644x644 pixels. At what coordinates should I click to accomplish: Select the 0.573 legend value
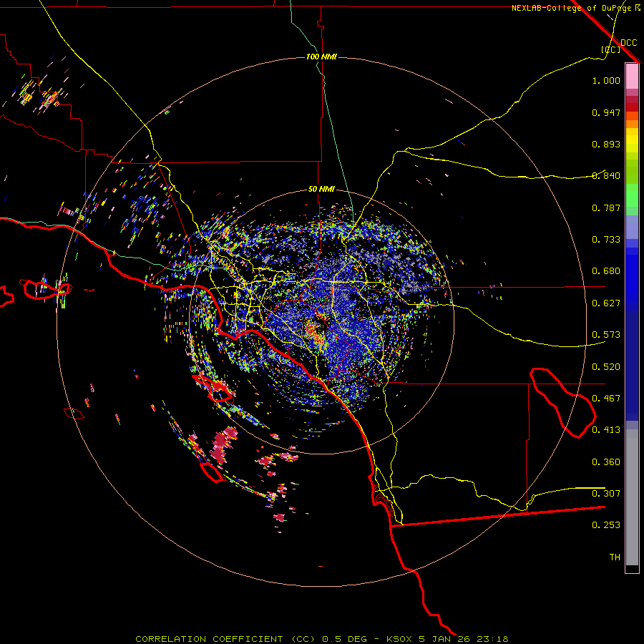click(606, 335)
